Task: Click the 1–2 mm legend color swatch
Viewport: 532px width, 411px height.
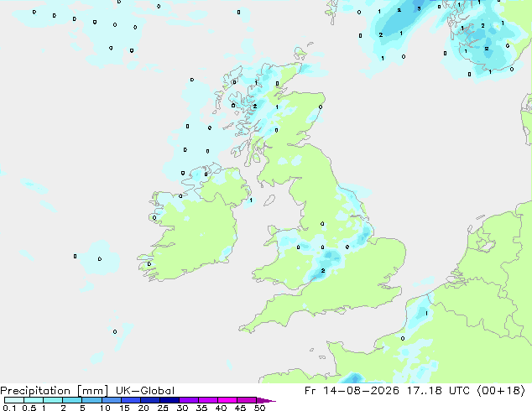Action: click(53, 400)
